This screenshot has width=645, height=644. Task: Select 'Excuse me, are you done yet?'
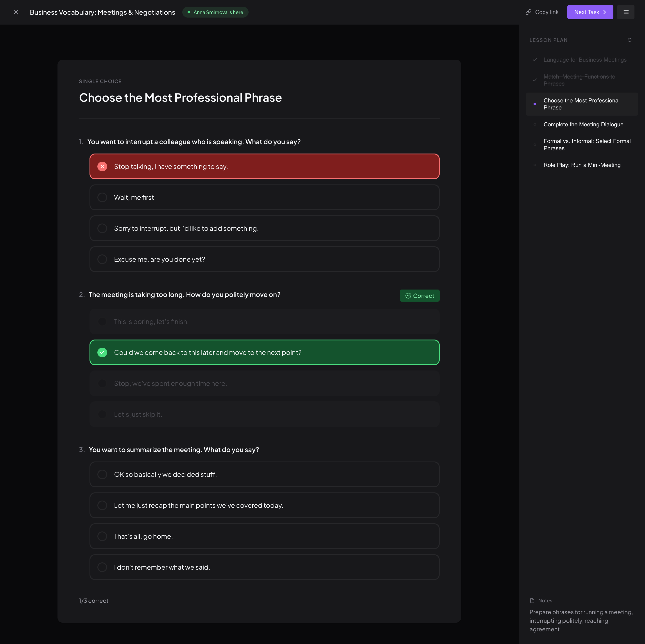pyautogui.click(x=264, y=259)
